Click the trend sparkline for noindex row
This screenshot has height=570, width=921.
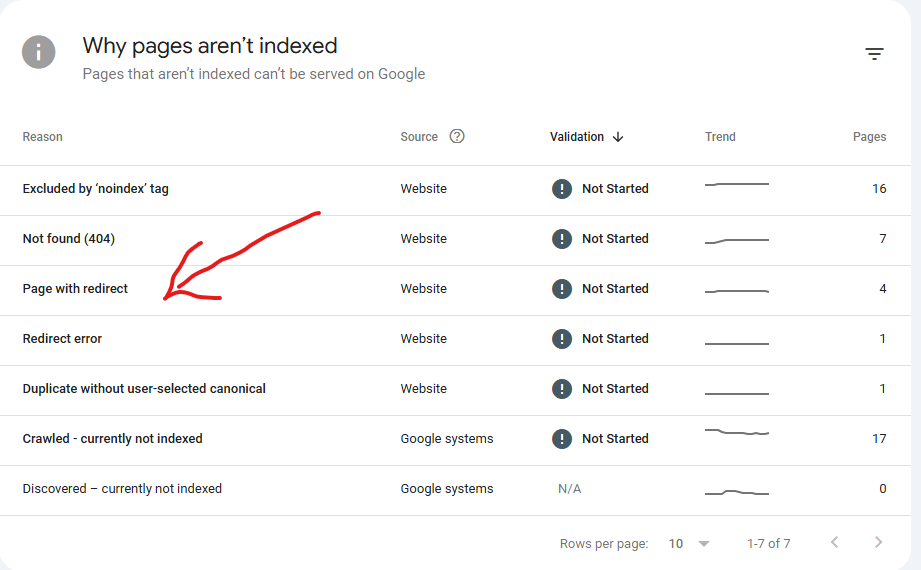tap(737, 185)
